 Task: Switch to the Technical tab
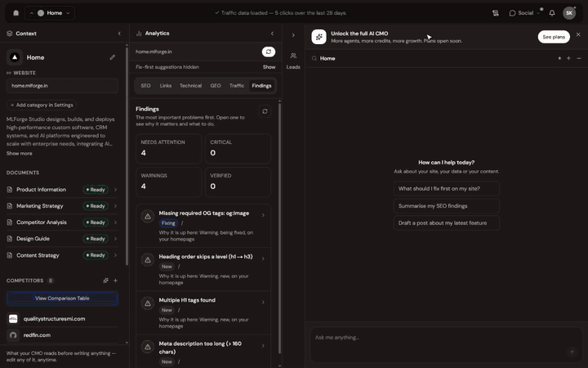190,86
